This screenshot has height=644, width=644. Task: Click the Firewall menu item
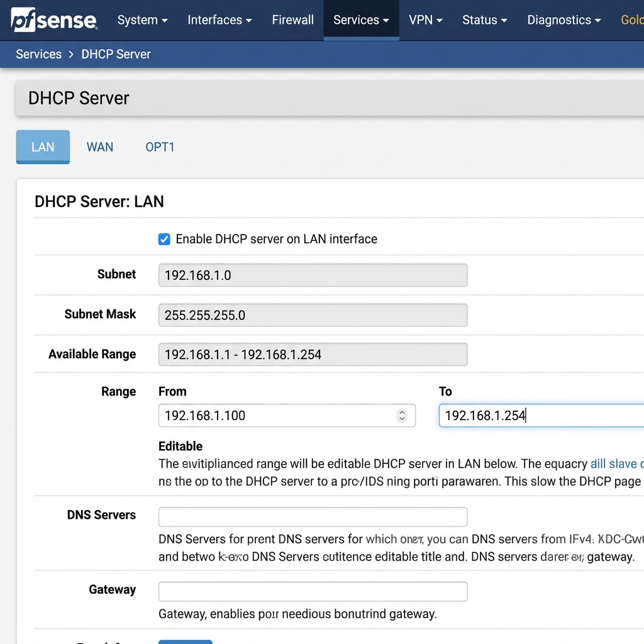point(292,20)
